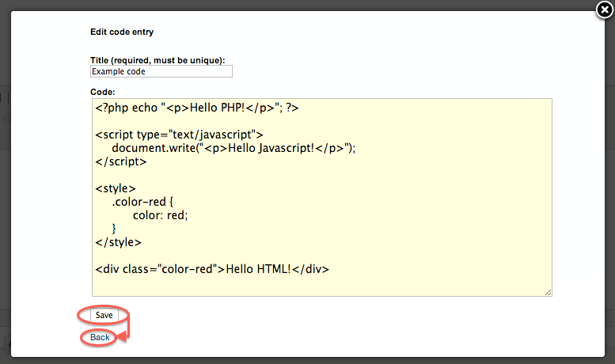This screenshot has width=615, height=364.
Task: Follow the Back link
Action: pyautogui.click(x=100, y=337)
